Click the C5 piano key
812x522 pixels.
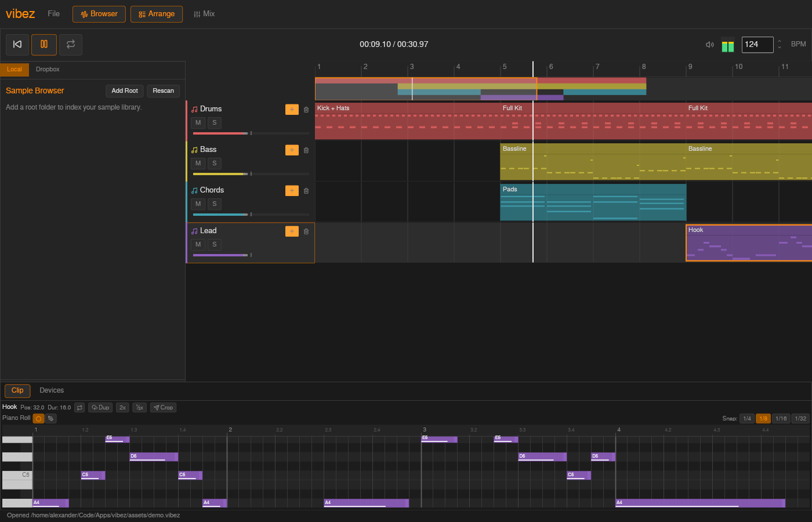pos(17,475)
